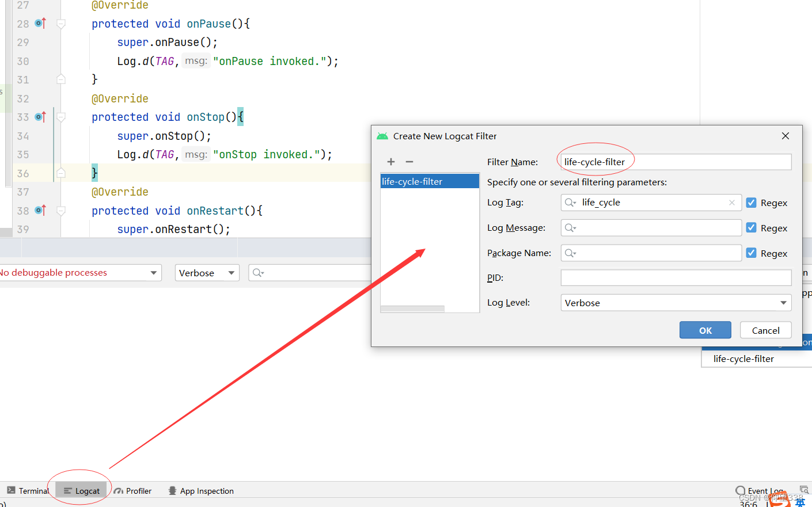Image resolution: width=812 pixels, height=507 pixels.
Task: Open search history in Log Tag field
Action: coord(571,203)
